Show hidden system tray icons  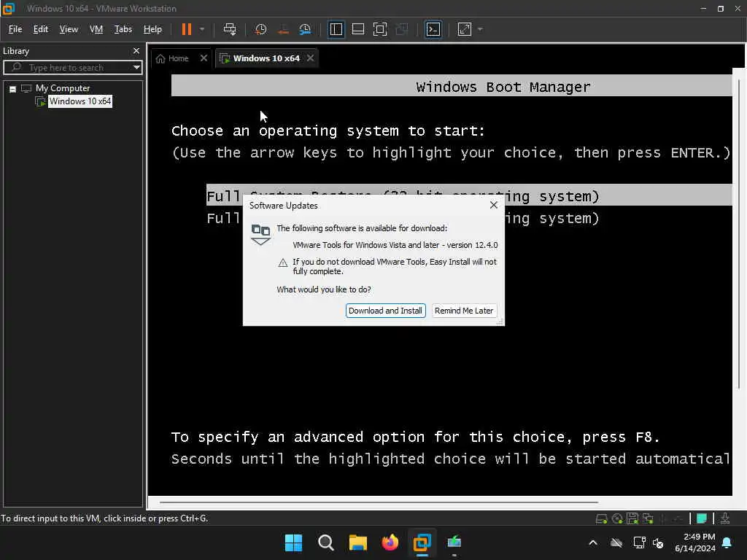pyautogui.click(x=593, y=542)
